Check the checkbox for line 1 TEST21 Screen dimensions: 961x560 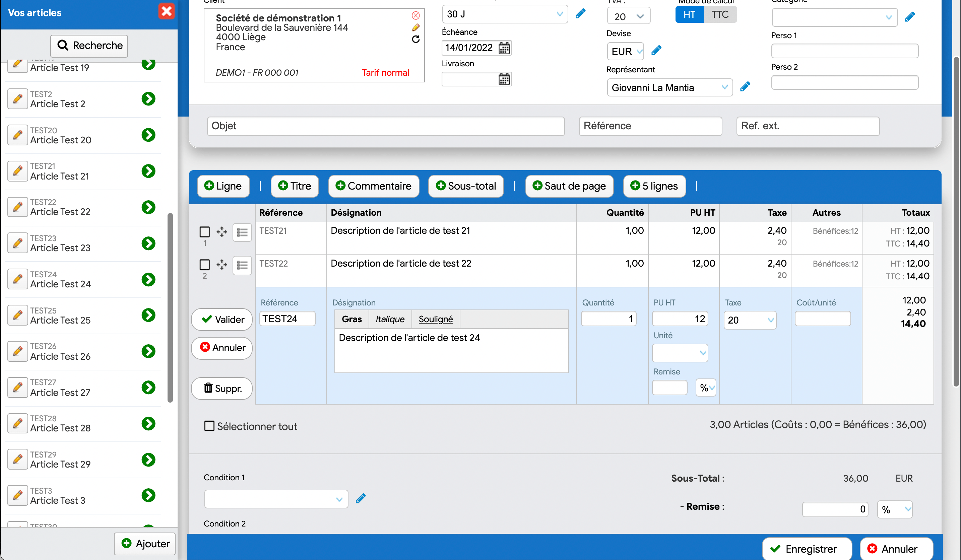coord(205,231)
